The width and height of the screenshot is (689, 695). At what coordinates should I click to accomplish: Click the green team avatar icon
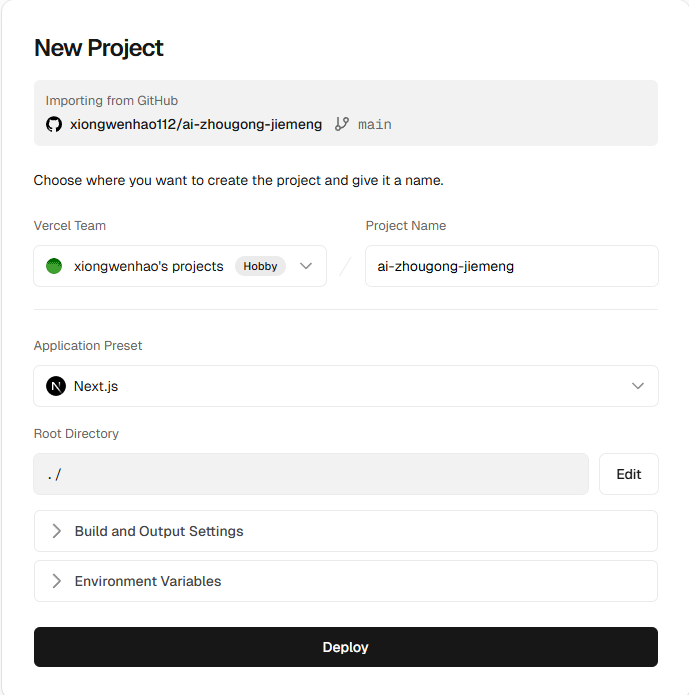click(x=54, y=266)
